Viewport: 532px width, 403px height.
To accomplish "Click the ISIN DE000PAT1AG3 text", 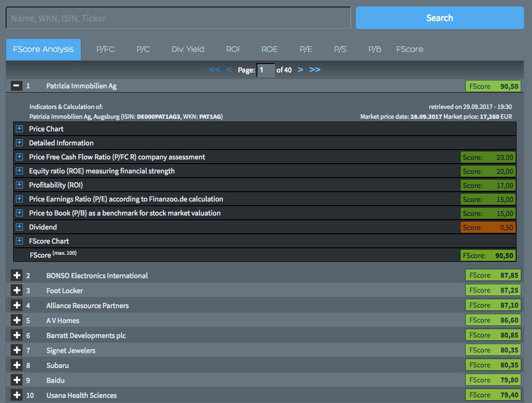I will [x=158, y=117].
